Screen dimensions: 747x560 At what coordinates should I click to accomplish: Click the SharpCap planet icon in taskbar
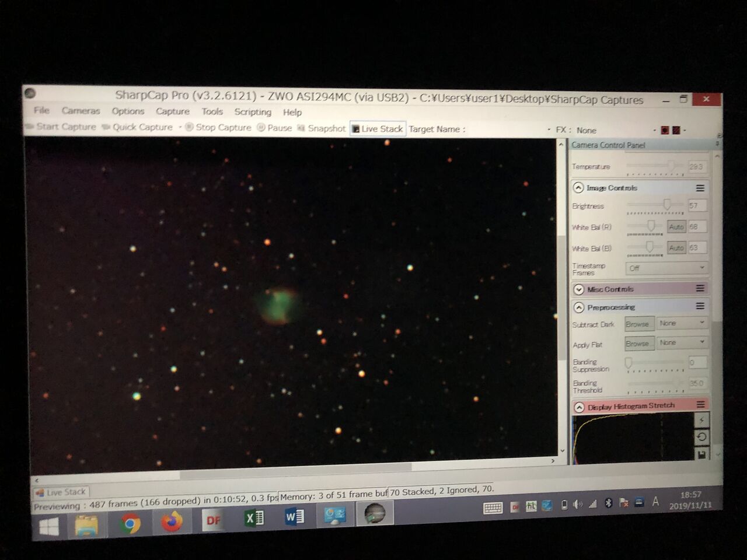click(x=375, y=514)
